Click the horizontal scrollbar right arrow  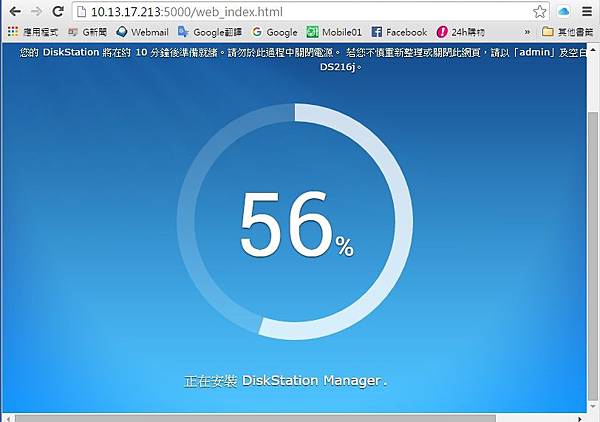coord(580,419)
